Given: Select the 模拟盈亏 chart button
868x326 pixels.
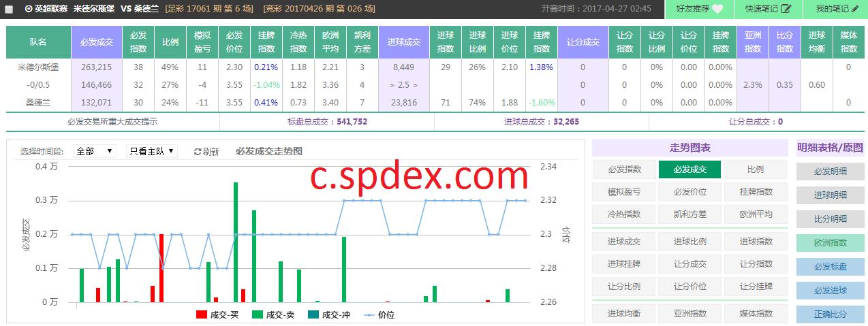Looking at the screenshot, I should (x=624, y=192).
